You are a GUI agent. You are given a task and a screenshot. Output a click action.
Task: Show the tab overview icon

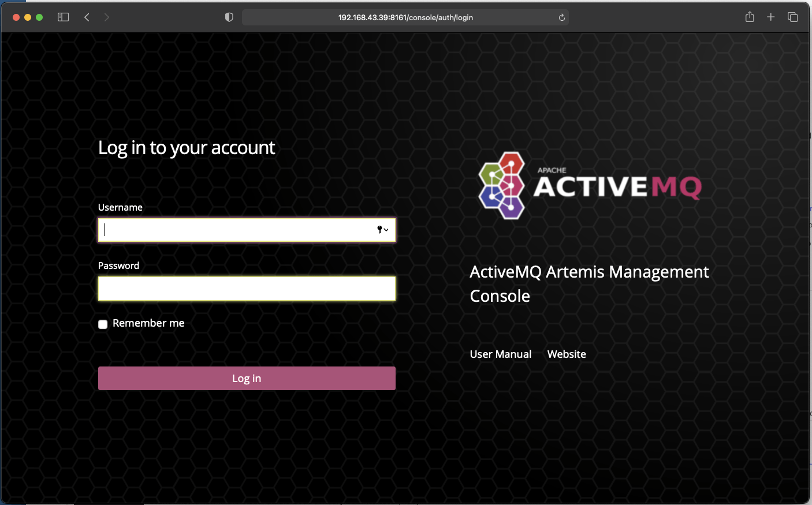click(793, 17)
